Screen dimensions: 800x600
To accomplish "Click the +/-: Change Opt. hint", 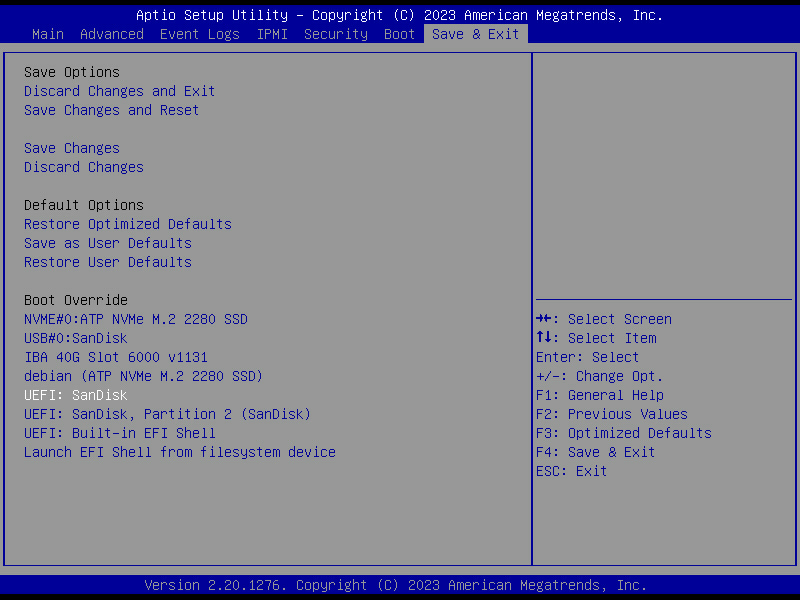I will (599, 377).
